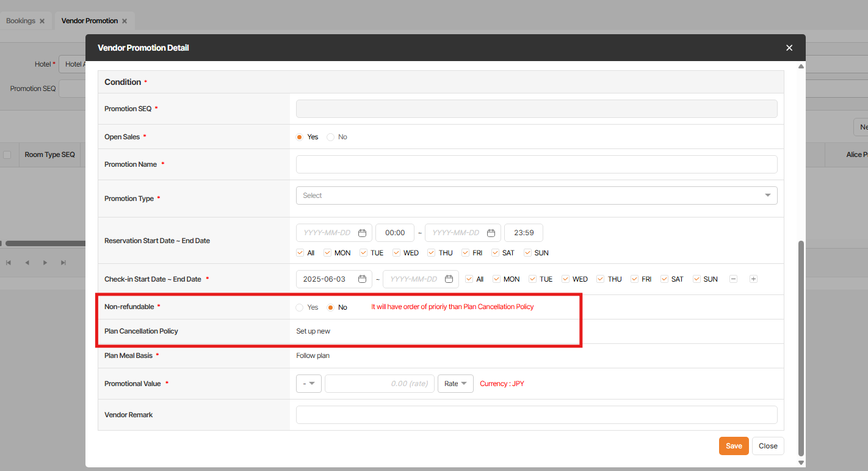Toggle SAT checkbox in Reservation date row
Screen dimensions: 868x471
click(495, 253)
